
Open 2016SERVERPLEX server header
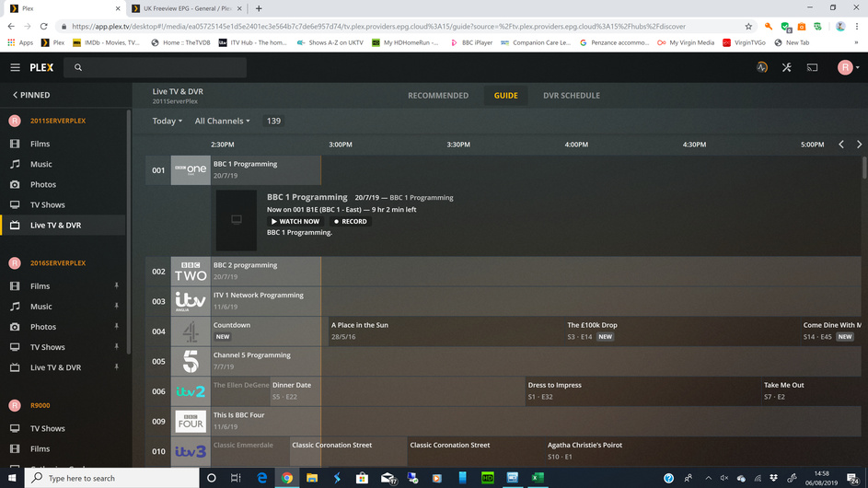coord(58,263)
